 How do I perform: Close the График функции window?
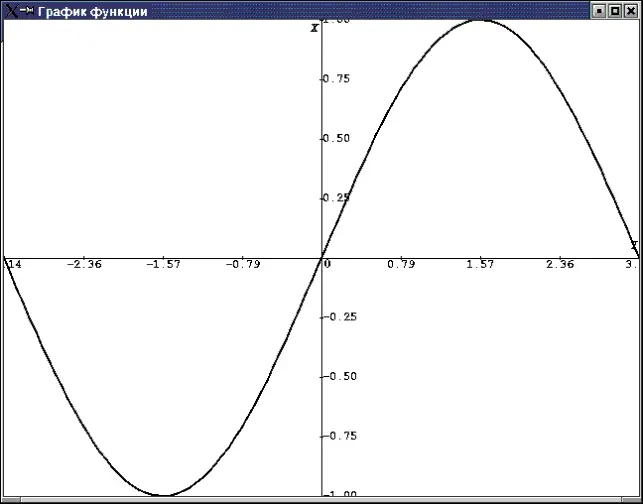pyautogui.click(x=631, y=10)
